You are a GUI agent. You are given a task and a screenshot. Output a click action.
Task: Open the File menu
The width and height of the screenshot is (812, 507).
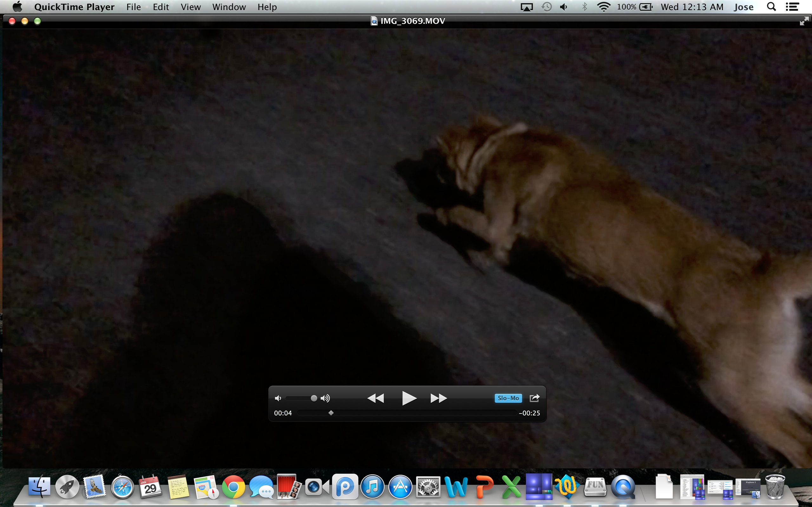134,7
